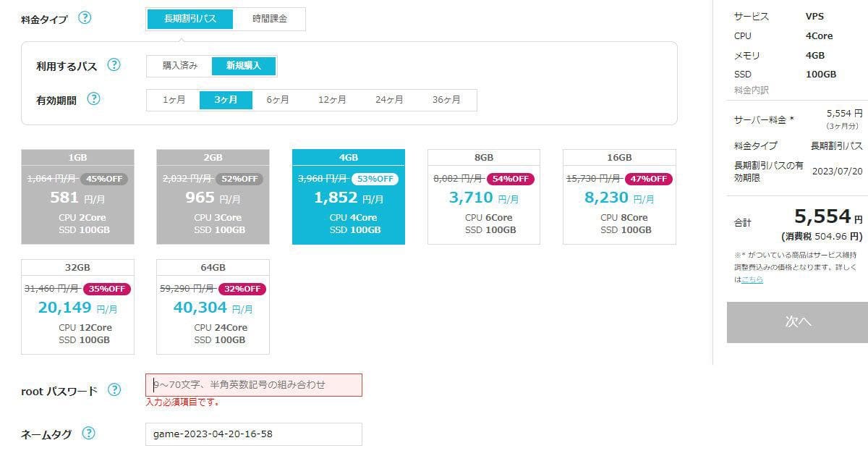Click the 53%OFF badge on 4GB plan
Viewport: 868px width, 456px height.
coord(375,179)
